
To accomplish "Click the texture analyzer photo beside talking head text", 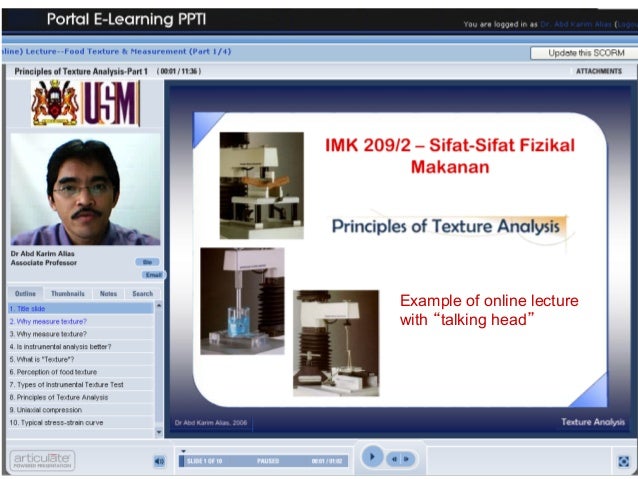I will [336, 343].
